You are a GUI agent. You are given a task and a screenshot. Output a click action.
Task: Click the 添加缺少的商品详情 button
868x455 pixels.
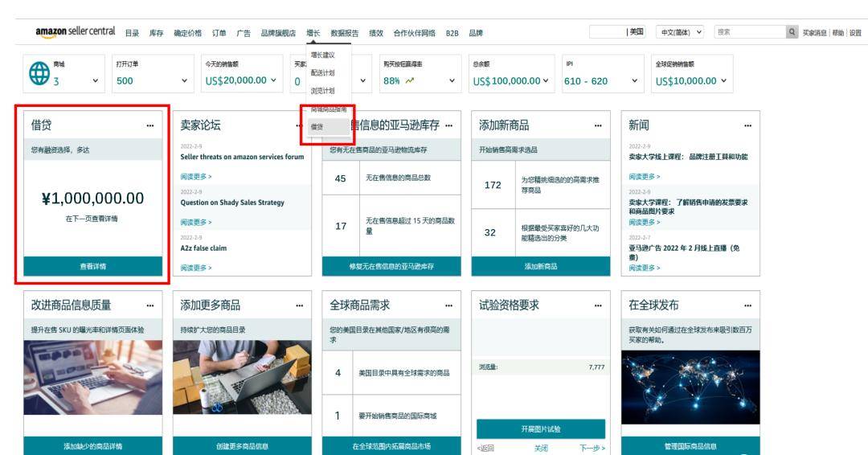click(x=93, y=445)
